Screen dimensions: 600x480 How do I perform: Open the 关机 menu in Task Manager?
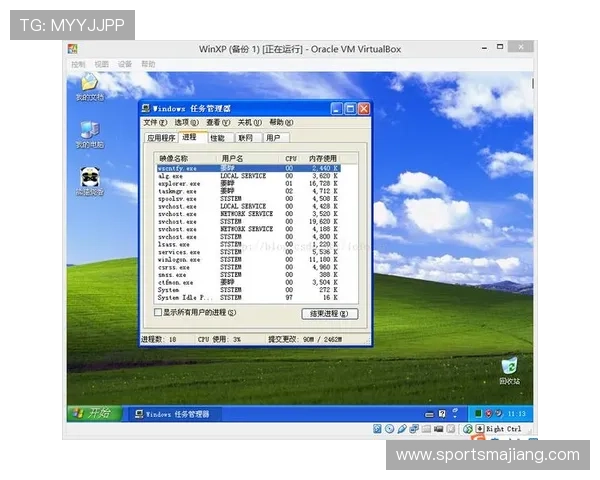coord(249,122)
